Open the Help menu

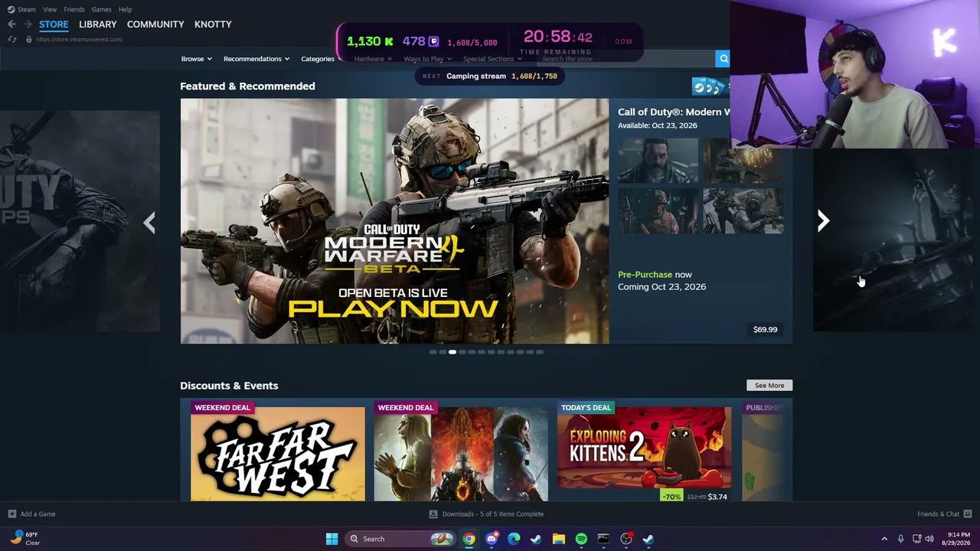[126, 9]
